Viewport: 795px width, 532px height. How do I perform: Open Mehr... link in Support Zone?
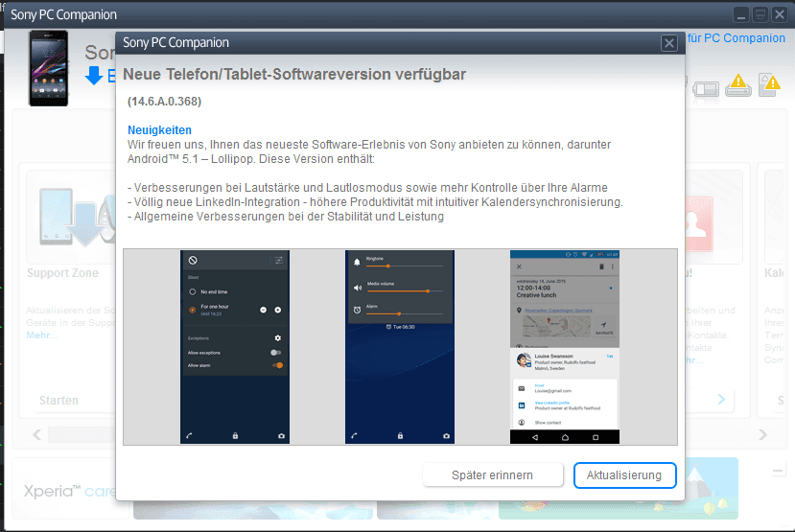pyautogui.click(x=42, y=335)
